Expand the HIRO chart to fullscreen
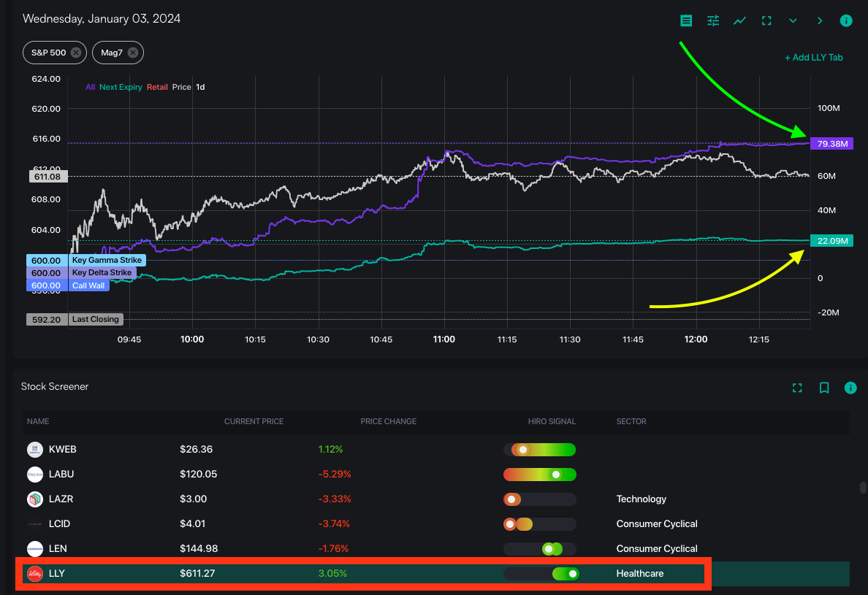 point(766,20)
